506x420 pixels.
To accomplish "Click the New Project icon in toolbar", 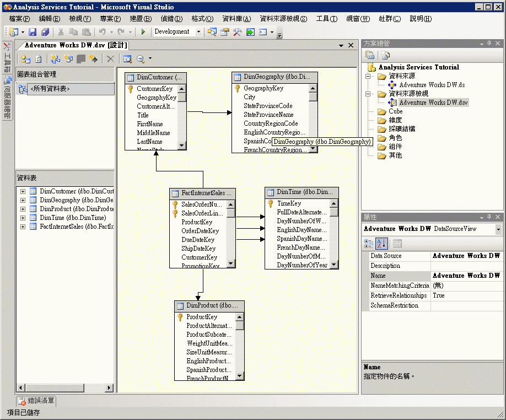I will pos(14,31).
